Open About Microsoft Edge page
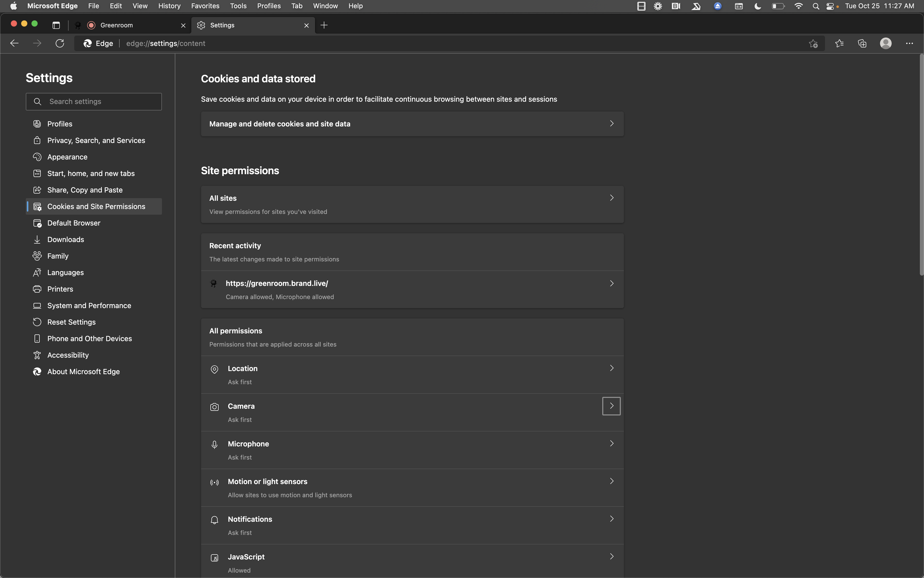 pos(94,372)
